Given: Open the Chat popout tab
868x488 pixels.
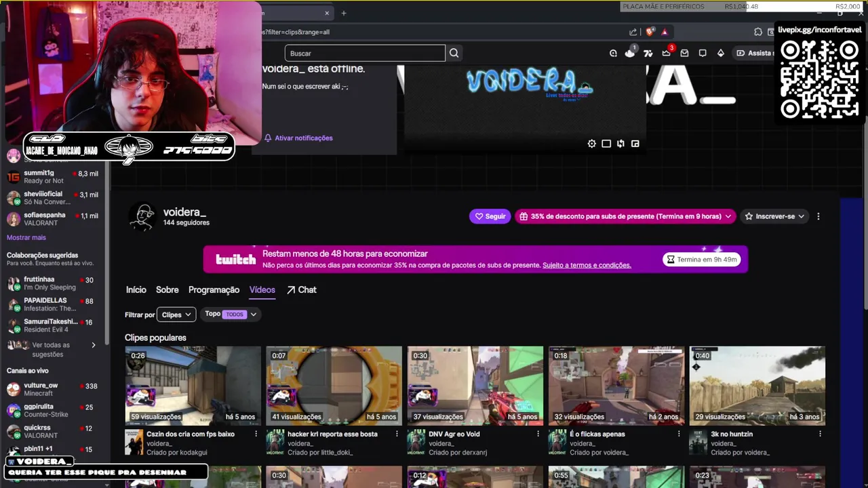Looking at the screenshot, I should click(x=302, y=289).
